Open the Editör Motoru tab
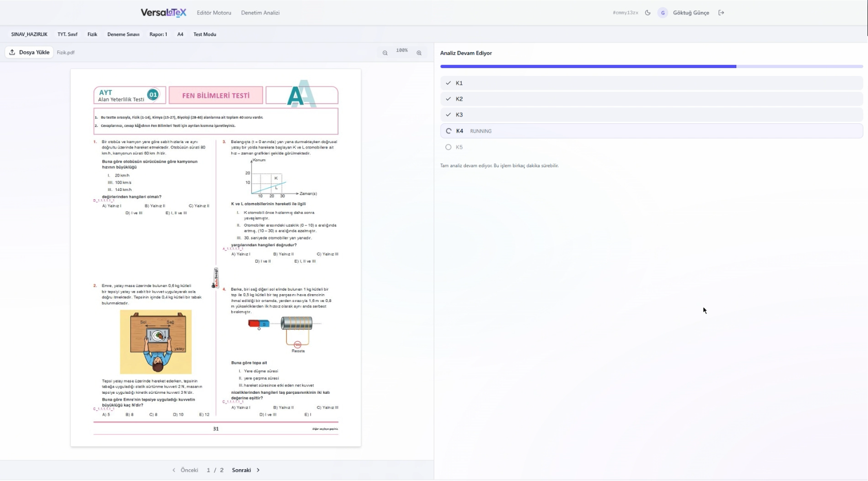 (214, 13)
